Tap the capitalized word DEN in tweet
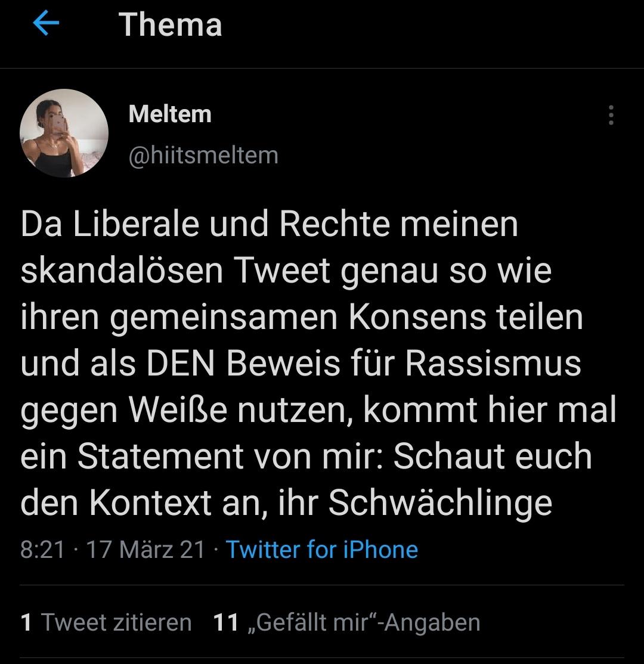This screenshot has width=644, height=664. (x=180, y=364)
